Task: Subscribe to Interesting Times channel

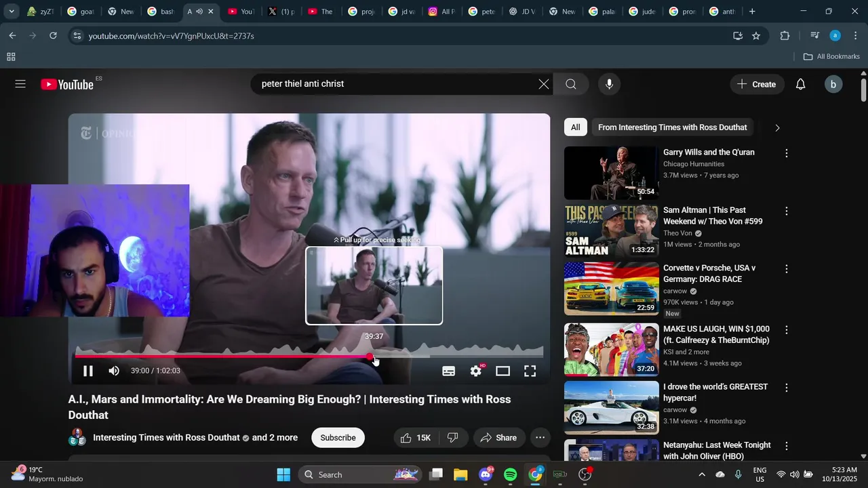Action: tap(338, 438)
